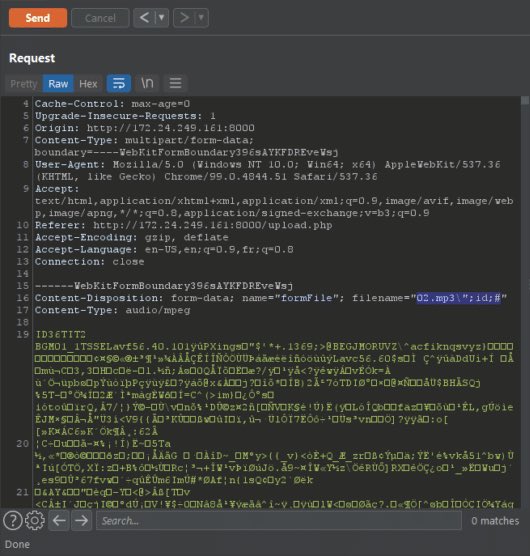Viewport: 530px width, 556px height.
Task: Click the Referer upload.php header line
Action: 184,225
